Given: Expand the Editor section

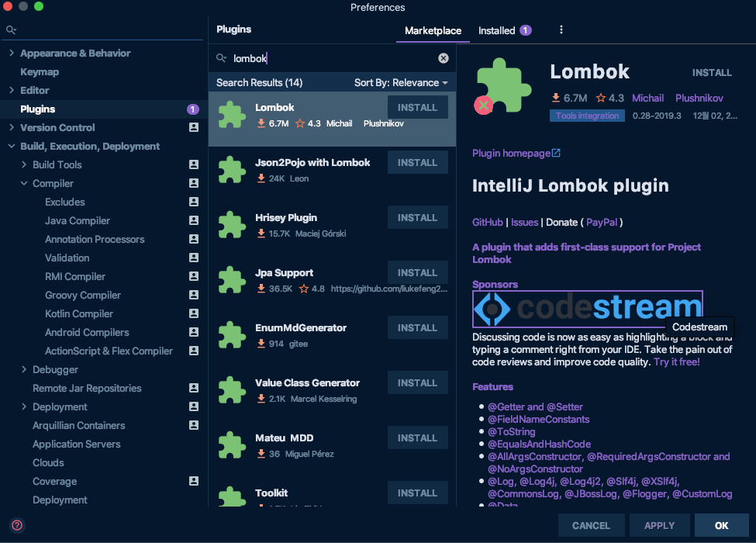Looking at the screenshot, I should (x=11, y=90).
